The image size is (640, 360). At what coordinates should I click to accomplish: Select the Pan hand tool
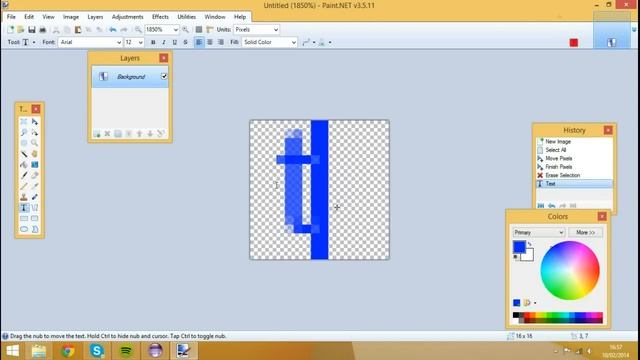(35, 154)
